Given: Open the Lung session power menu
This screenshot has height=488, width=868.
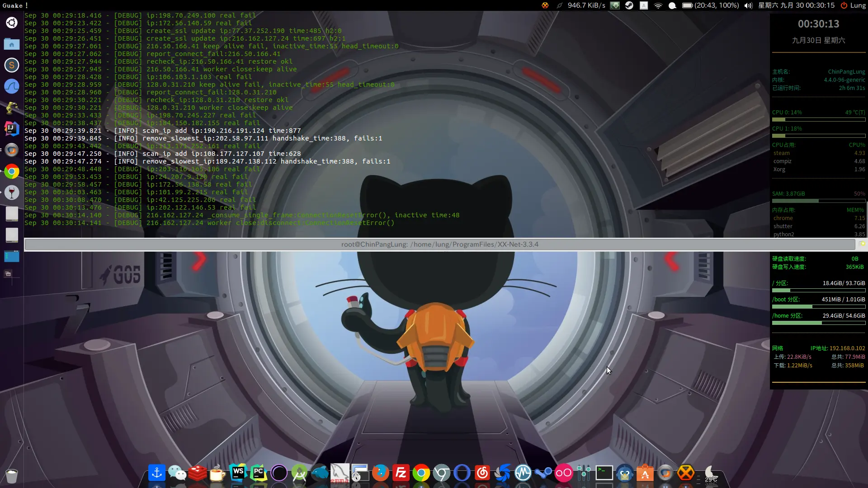Looking at the screenshot, I should coord(853,5).
